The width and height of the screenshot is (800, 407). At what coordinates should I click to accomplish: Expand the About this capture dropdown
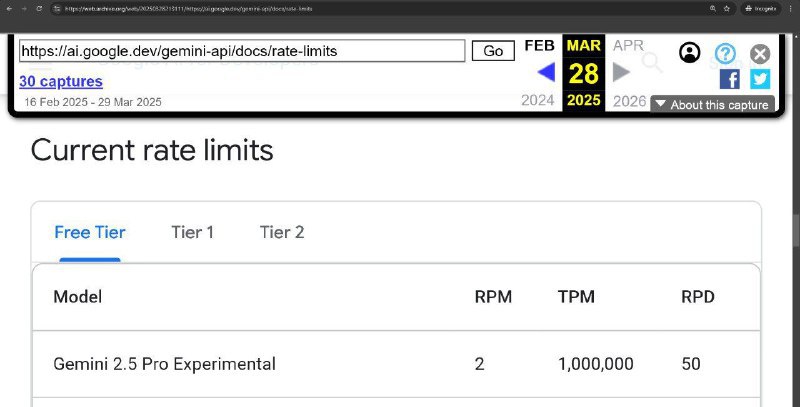[712, 105]
